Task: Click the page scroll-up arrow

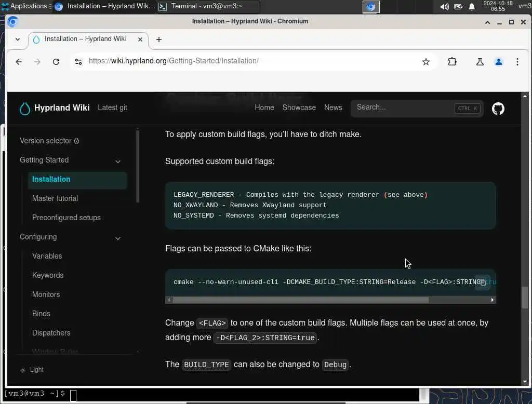Action: tap(525, 97)
